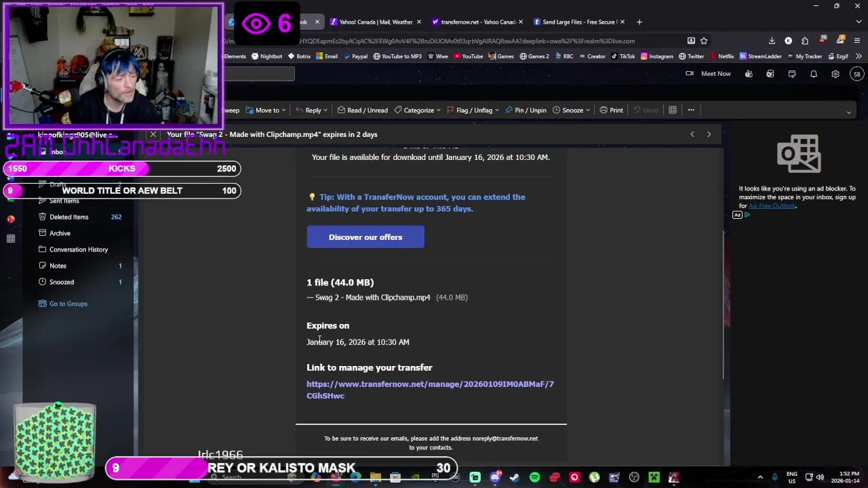The height and width of the screenshot is (488, 868).
Task: Switch to the Yahoo! Canada Mail tab
Action: click(375, 22)
